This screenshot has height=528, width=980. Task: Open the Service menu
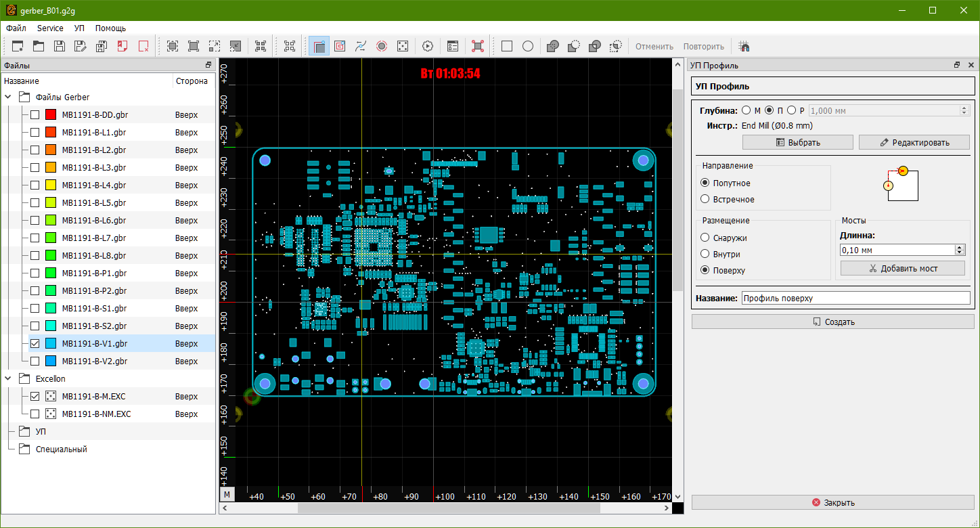point(50,28)
